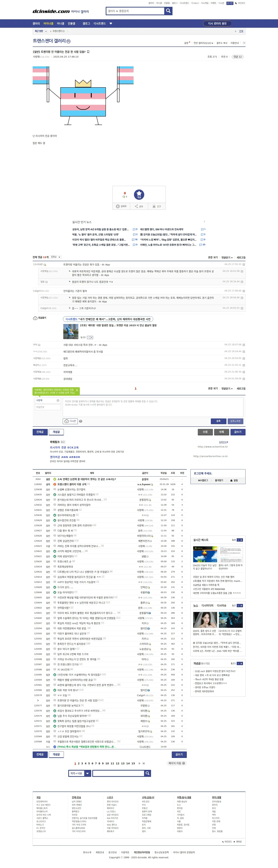Share the post via 공유 button
The width and height of the screenshot is (278, 868).
tap(139, 206)
